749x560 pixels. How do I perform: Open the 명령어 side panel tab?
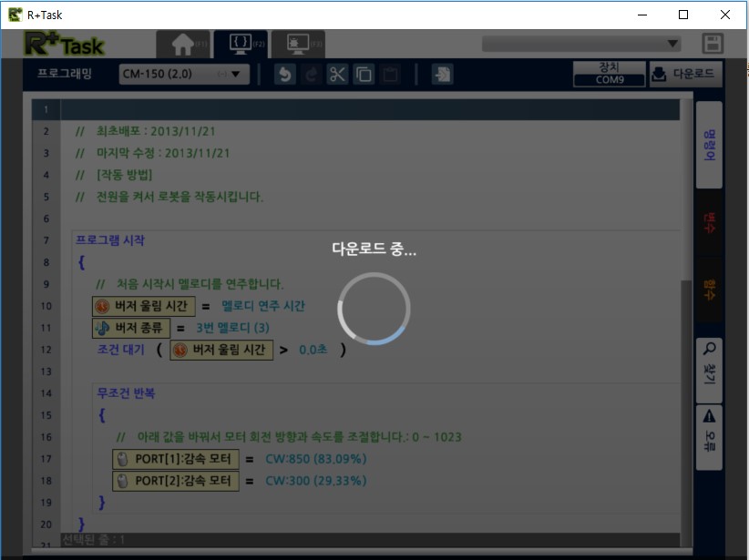coord(709,145)
